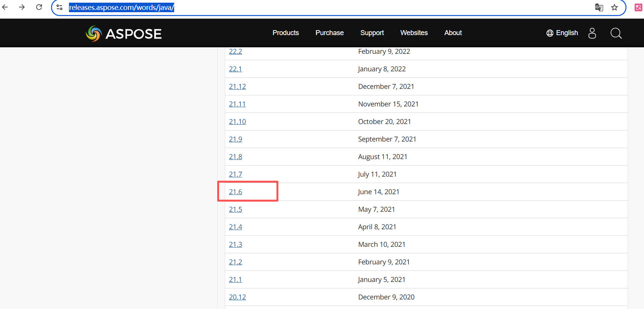This screenshot has height=309, width=644.
Task: Click the date November 15, 2021
Action: pyautogui.click(x=388, y=104)
